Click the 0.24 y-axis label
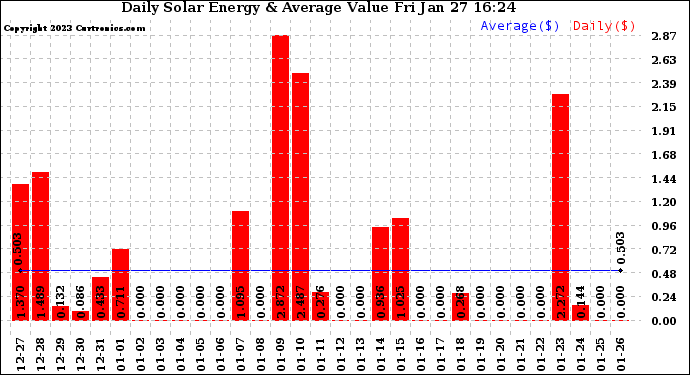690x375 pixels. pos(664,298)
